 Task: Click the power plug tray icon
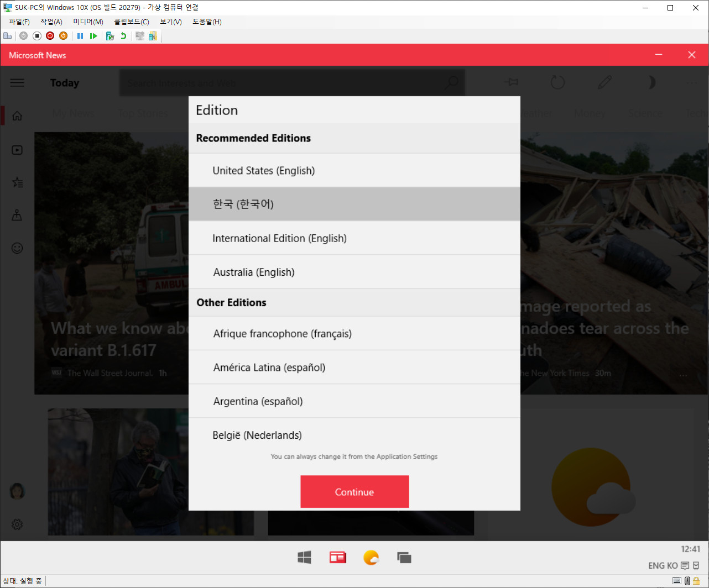click(x=696, y=565)
